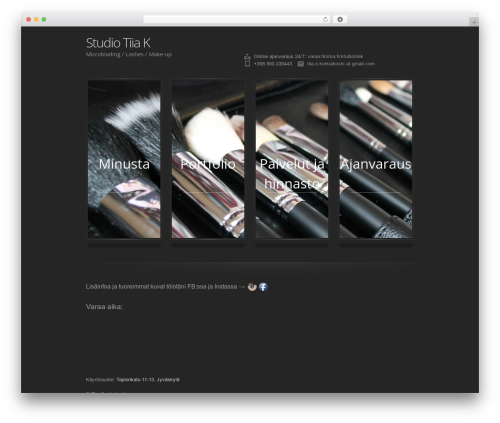Click the online booking icon in header
500x423 pixels.
[247, 56]
